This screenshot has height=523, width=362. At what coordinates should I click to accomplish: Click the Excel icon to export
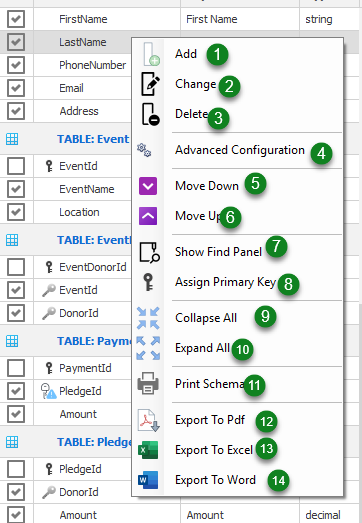click(148, 450)
